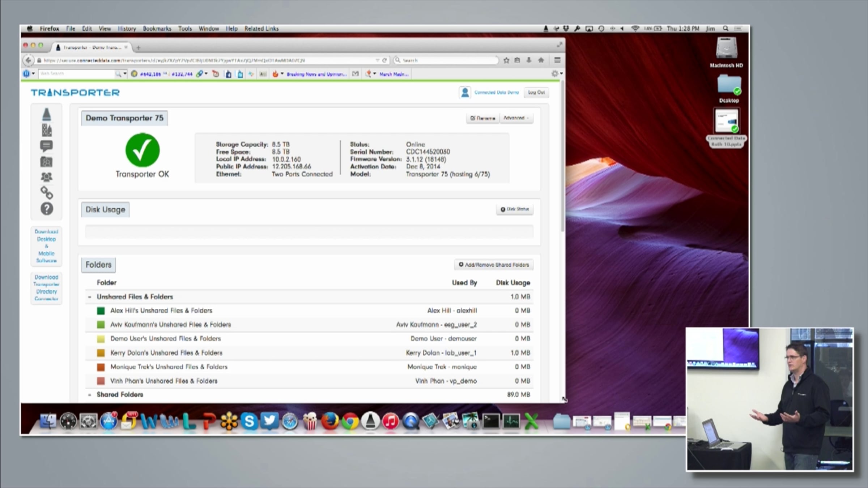Click the Firefox Search field
The width and height of the screenshot is (868, 488).
446,60
